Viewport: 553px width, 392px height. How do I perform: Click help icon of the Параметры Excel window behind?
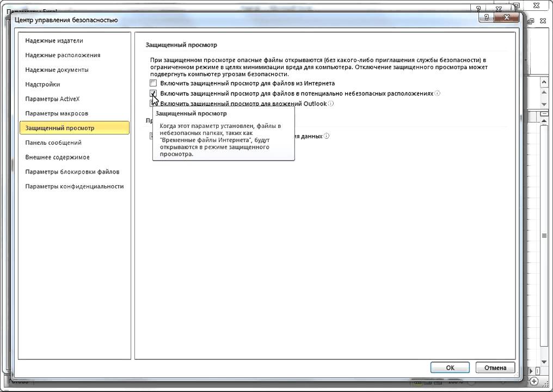(x=478, y=9)
